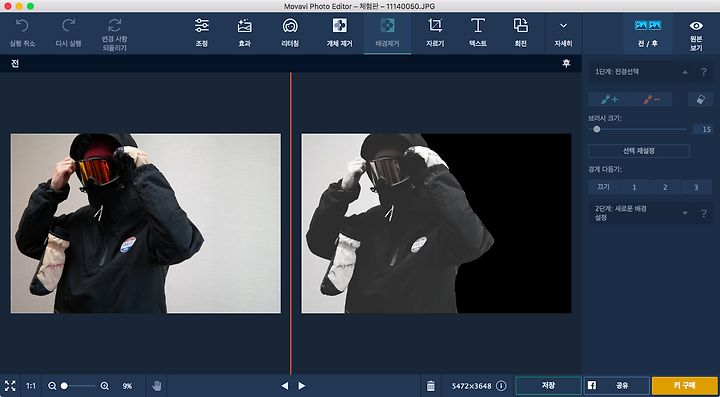720x397 pixels.
Task: Set edge refinement level to 3
Action: pos(696,187)
